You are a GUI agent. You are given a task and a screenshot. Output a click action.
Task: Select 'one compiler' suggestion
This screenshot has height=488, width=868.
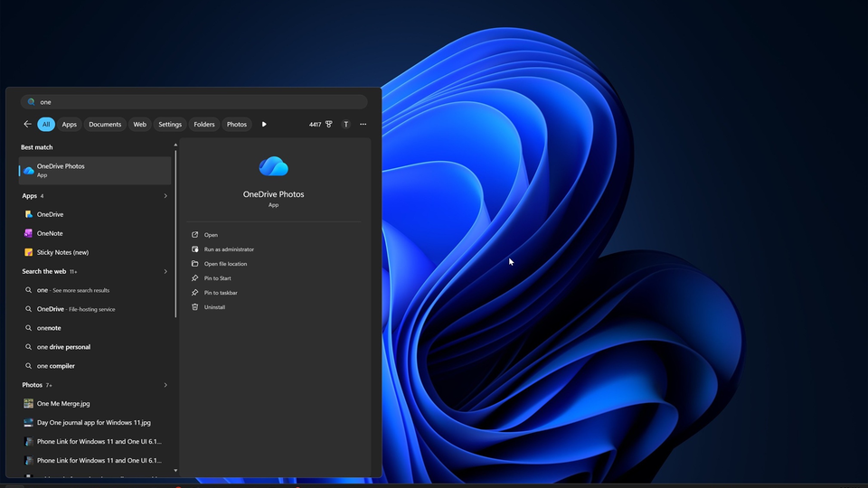pos(95,366)
